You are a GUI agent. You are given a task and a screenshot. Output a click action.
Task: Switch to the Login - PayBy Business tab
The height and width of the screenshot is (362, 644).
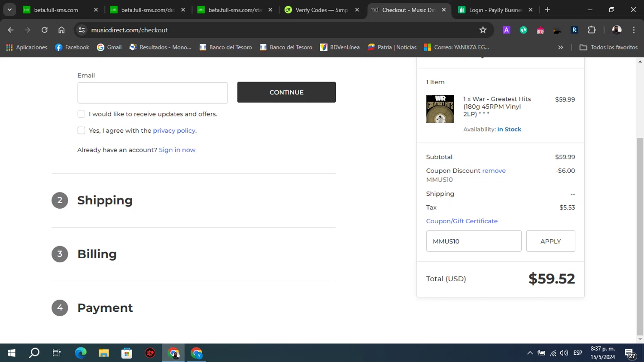coord(496,10)
